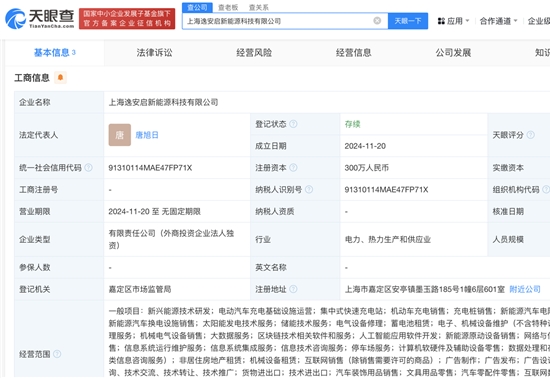
Task: Click the 工商信息 section heading
Action: point(32,77)
